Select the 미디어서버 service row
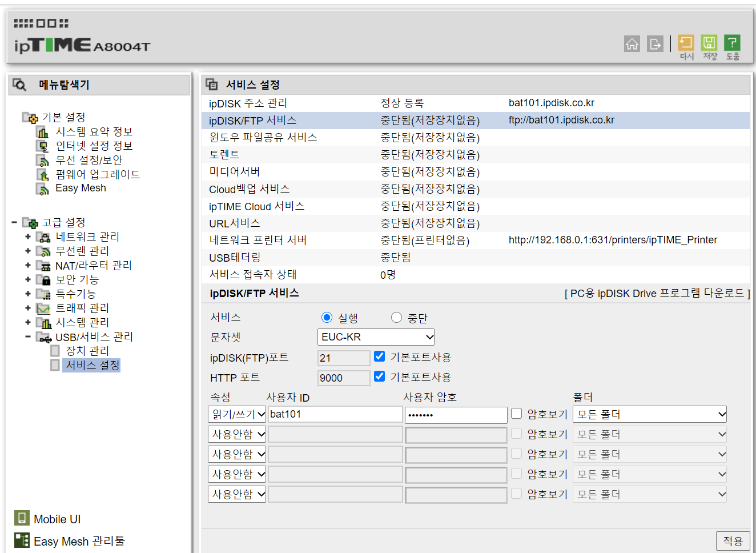 (x=476, y=172)
